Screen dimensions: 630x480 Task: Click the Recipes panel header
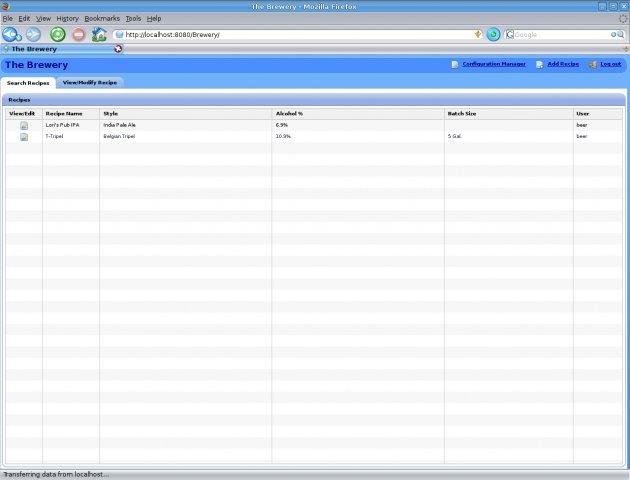313,100
